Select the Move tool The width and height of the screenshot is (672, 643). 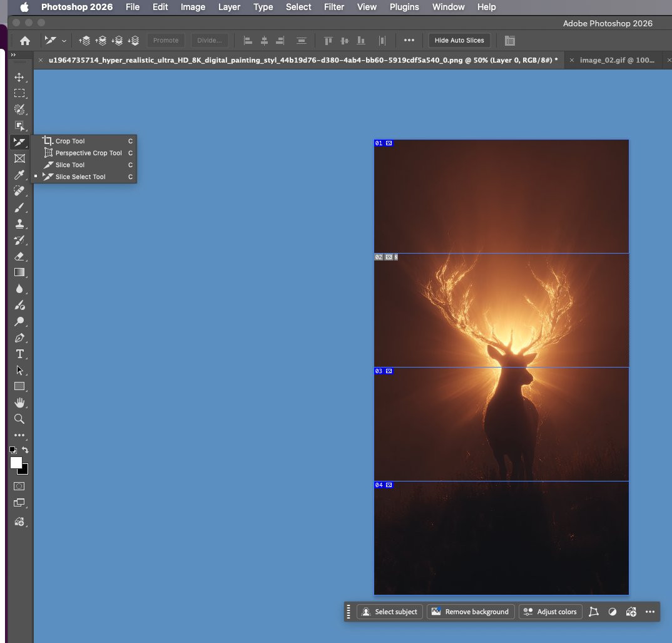point(19,77)
